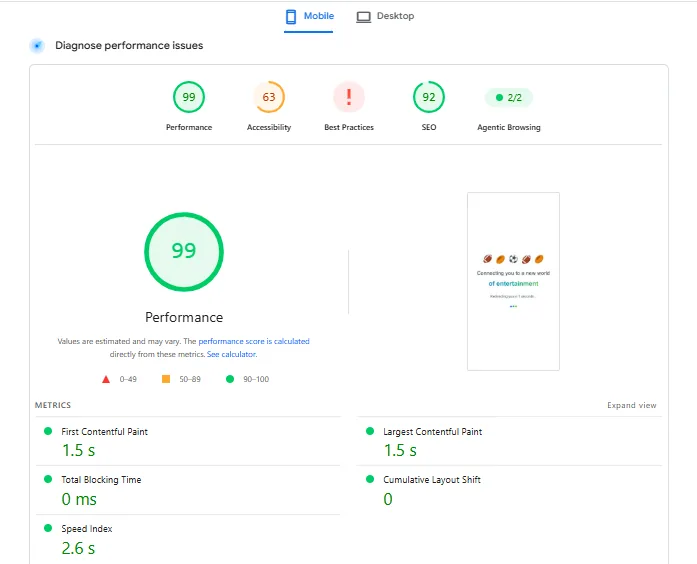Click the 0 ms blocking time value
The image size is (697, 564).
79,499
